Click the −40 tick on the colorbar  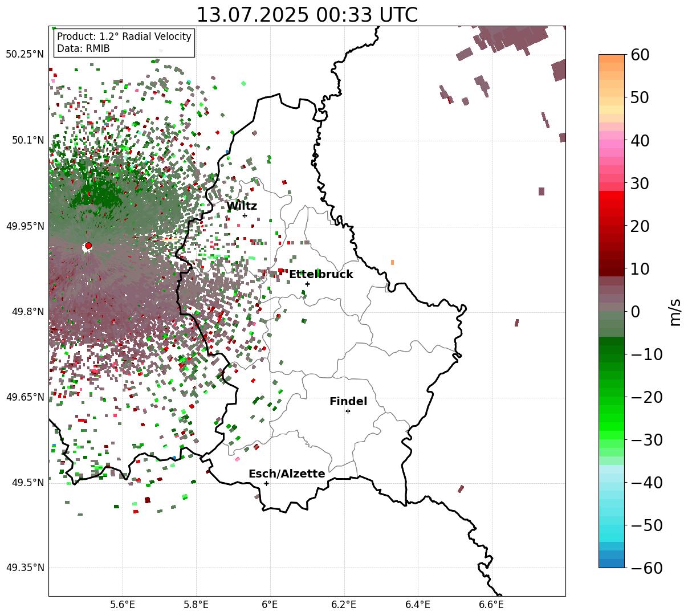pyautogui.click(x=646, y=482)
